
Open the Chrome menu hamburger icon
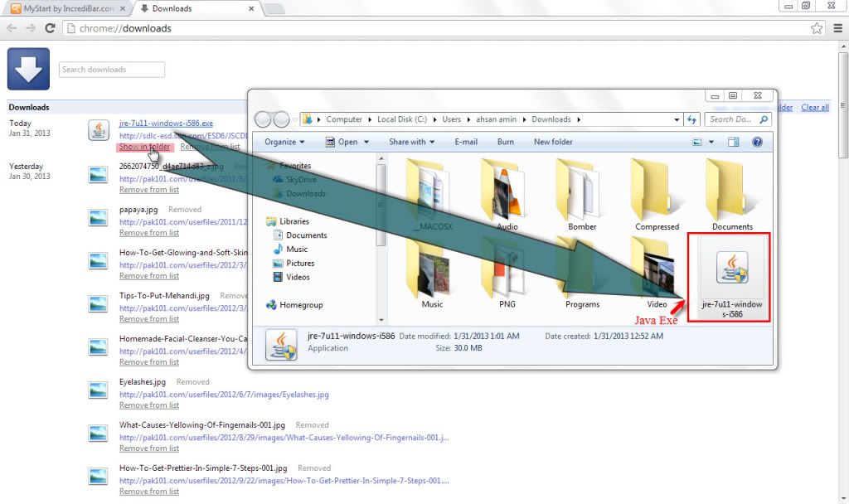coord(837,28)
